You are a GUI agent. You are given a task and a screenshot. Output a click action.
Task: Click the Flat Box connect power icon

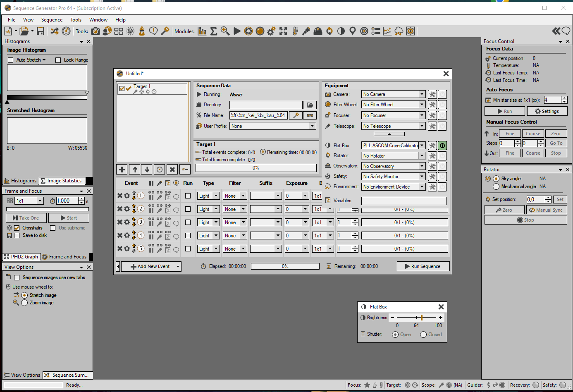[442, 146]
